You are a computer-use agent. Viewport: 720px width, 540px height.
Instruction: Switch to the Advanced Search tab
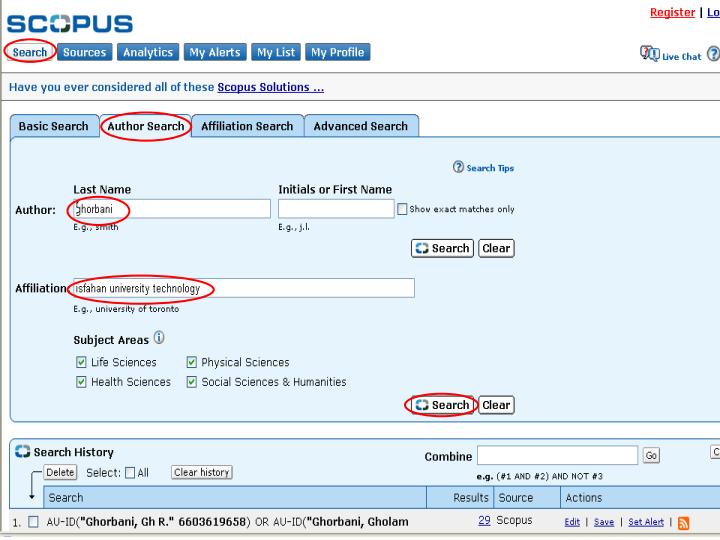click(x=361, y=126)
